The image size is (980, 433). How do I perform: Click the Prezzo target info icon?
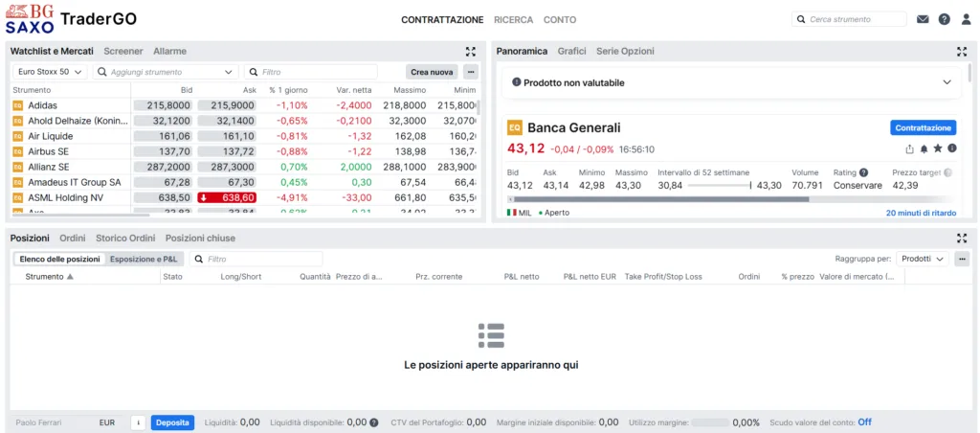click(x=948, y=172)
